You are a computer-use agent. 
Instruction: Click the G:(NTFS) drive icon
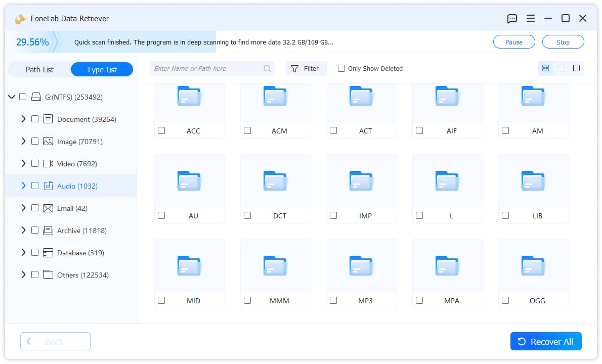(36, 97)
